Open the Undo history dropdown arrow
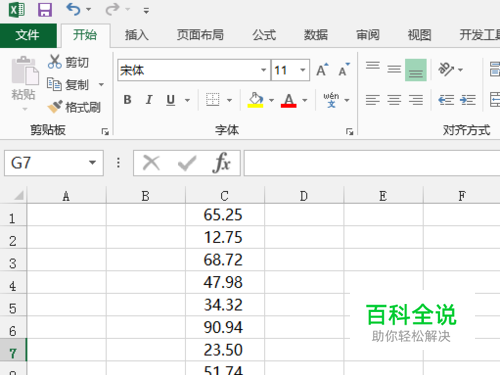500x375 pixels. click(x=89, y=9)
